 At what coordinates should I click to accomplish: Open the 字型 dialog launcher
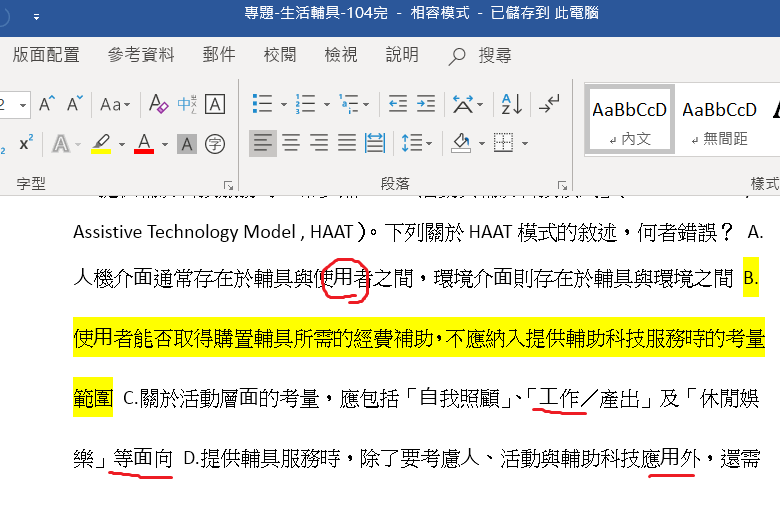click(228, 186)
